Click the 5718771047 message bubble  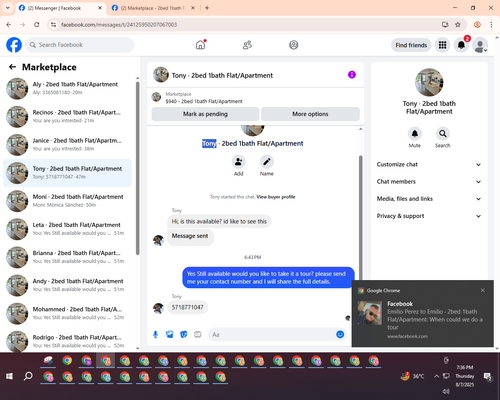pyautogui.click(x=188, y=307)
